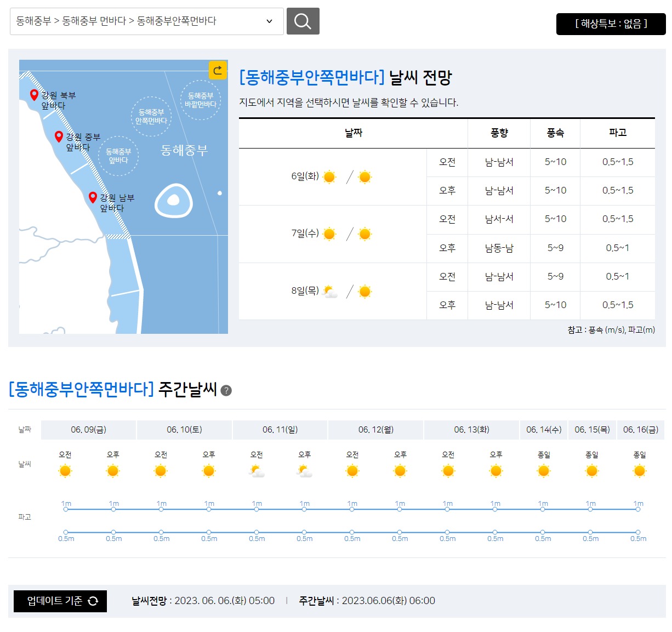Click the 06.13(화) 오후 sun icon
The image size is (672, 632).
pos(496,471)
